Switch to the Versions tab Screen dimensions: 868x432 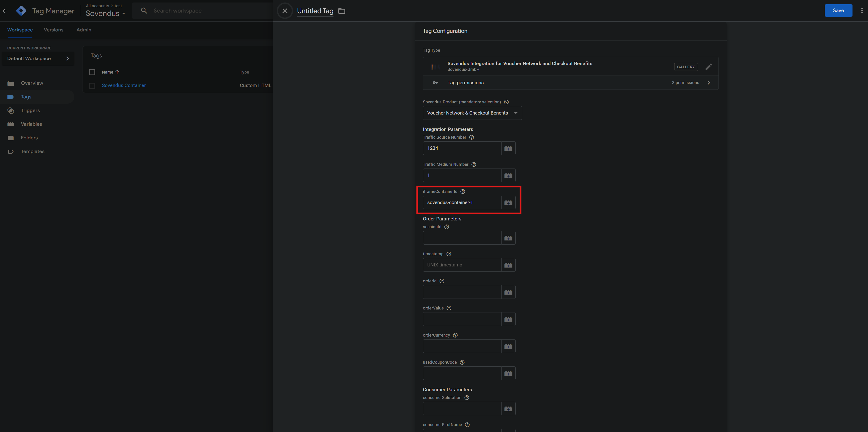pos(54,30)
